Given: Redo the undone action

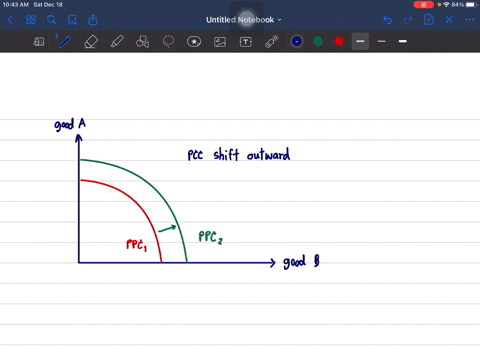Looking at the screenshot, I should [x=408, y=20].
